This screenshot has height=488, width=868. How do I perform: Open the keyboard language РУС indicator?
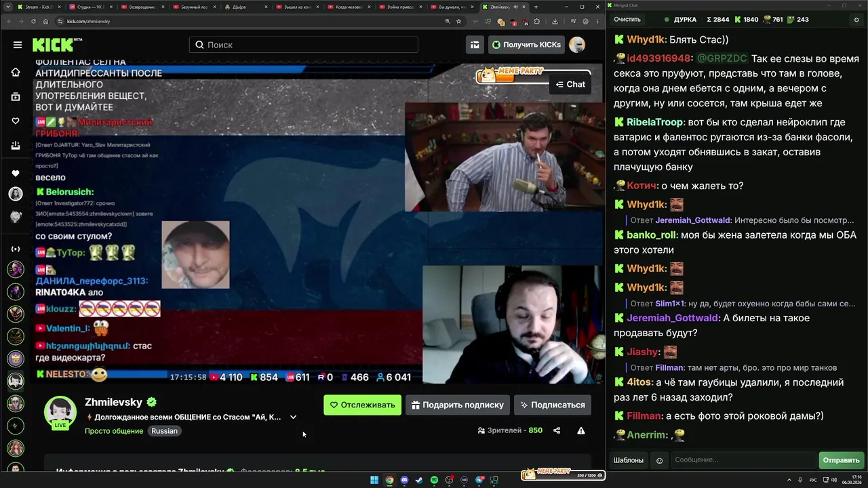pos(813,481)
